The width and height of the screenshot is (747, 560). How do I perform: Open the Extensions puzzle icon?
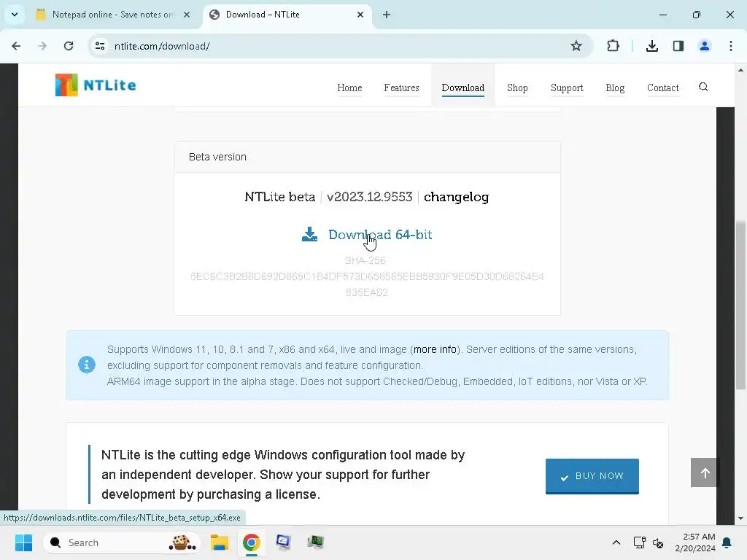(613, 46)
